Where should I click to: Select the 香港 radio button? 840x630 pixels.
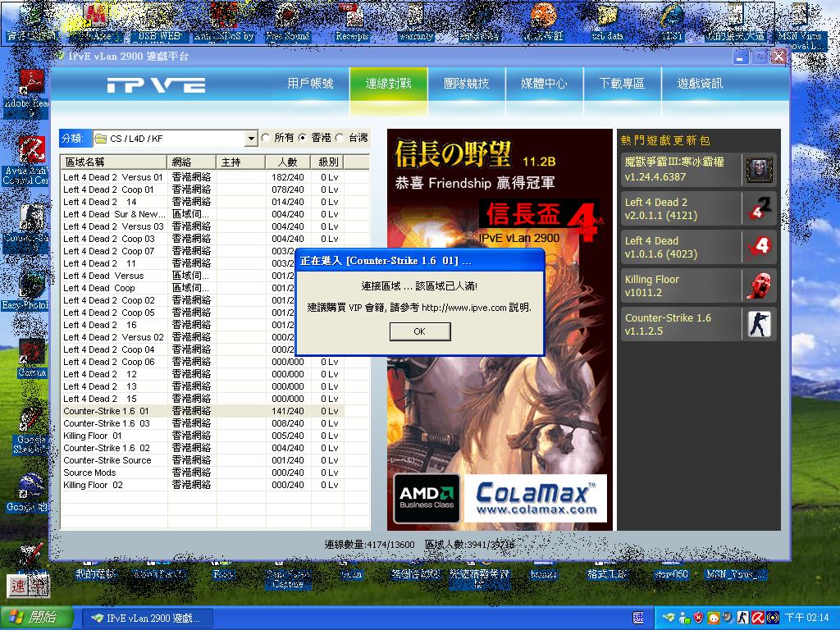click(303, 138)
